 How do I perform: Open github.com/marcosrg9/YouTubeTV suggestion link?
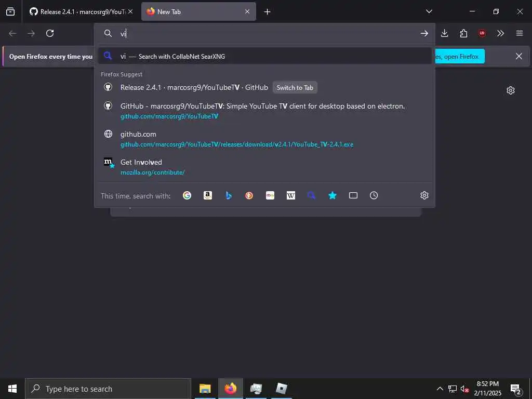264,111
